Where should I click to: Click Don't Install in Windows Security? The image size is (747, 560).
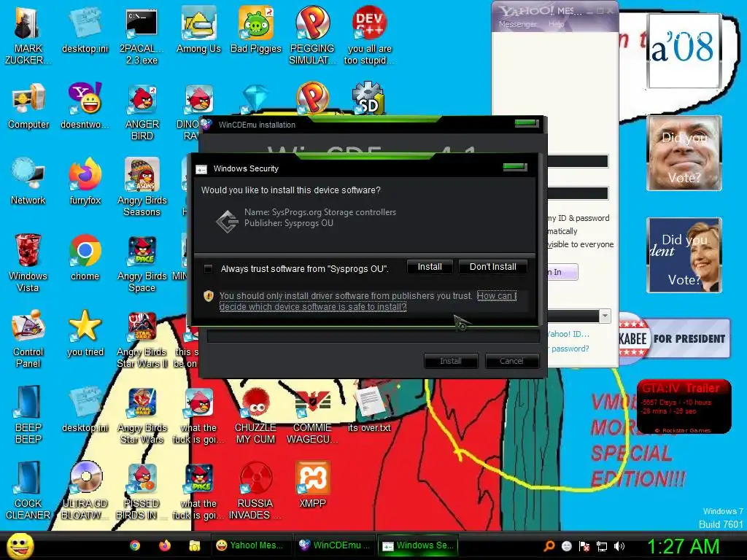pyautogui.click(x=492, y=267)
